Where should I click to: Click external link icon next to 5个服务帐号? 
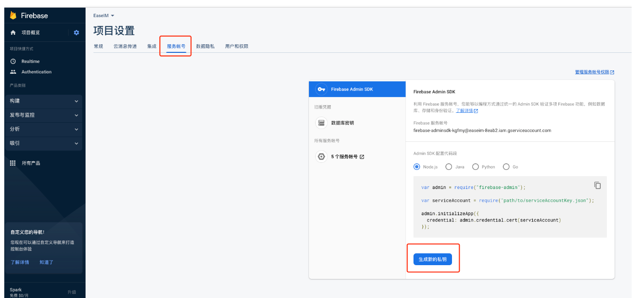coord(362,157)
